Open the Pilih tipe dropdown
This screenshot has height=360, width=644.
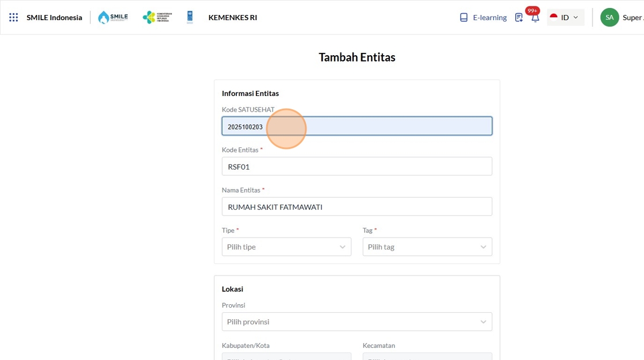click(x=286, y=247)
